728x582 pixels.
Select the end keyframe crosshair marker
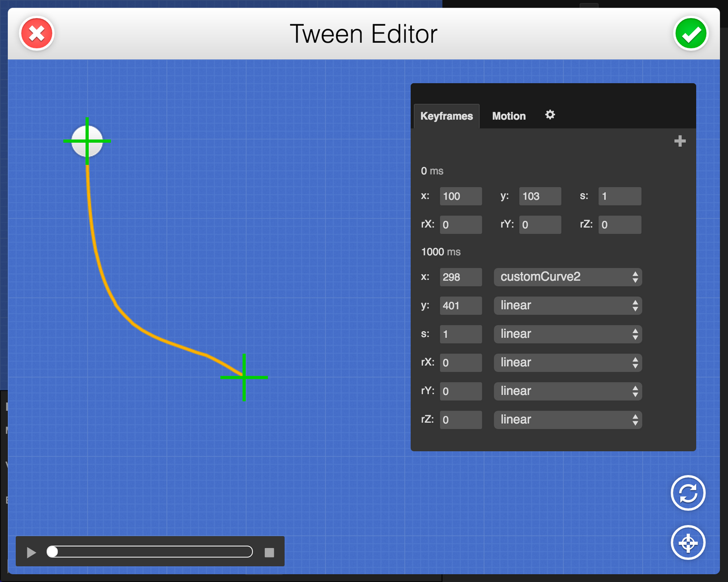tap(244, 377)
